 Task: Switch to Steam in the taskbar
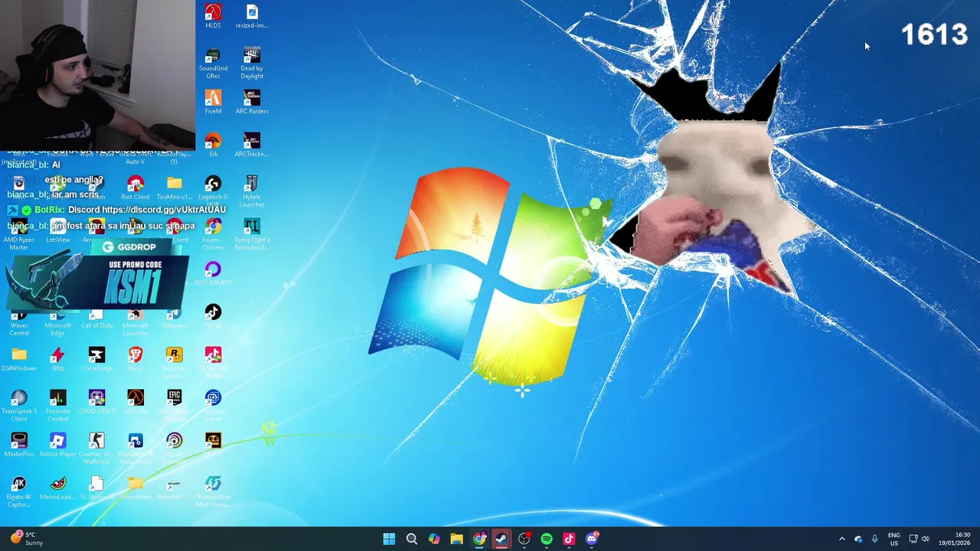pos(501,539)
